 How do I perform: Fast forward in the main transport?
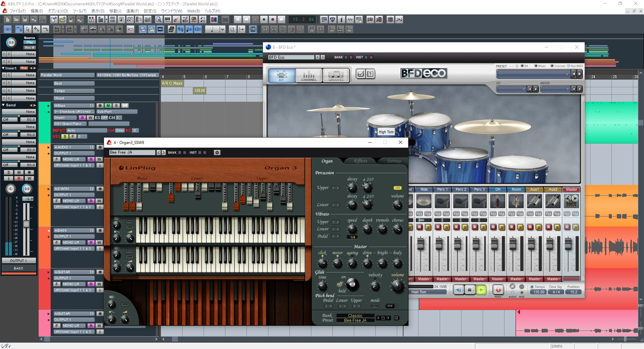[281, 19]
